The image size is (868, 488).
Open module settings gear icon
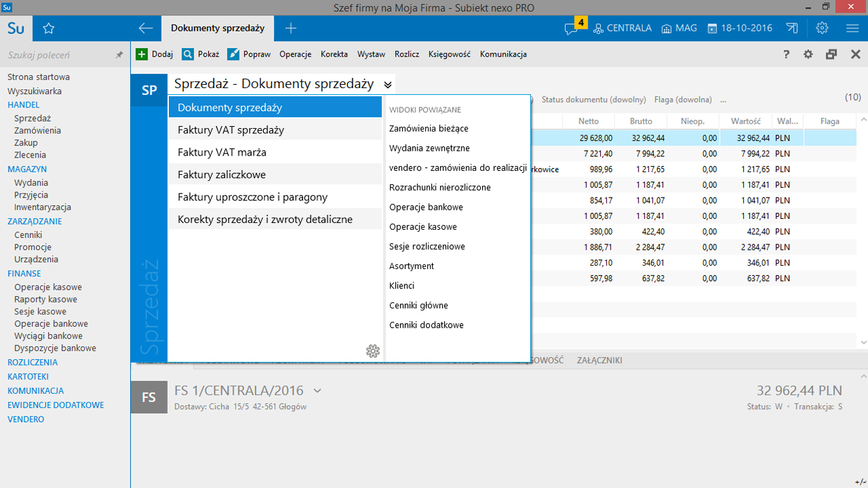pyautogui.click(x=809, y=55)
